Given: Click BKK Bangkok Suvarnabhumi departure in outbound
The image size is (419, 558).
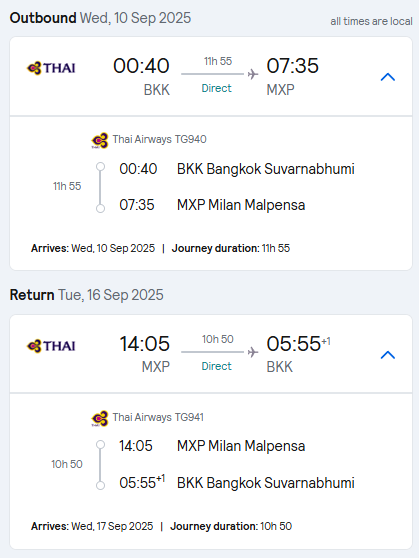Looking at the screenshot, I should pos(266,169).
